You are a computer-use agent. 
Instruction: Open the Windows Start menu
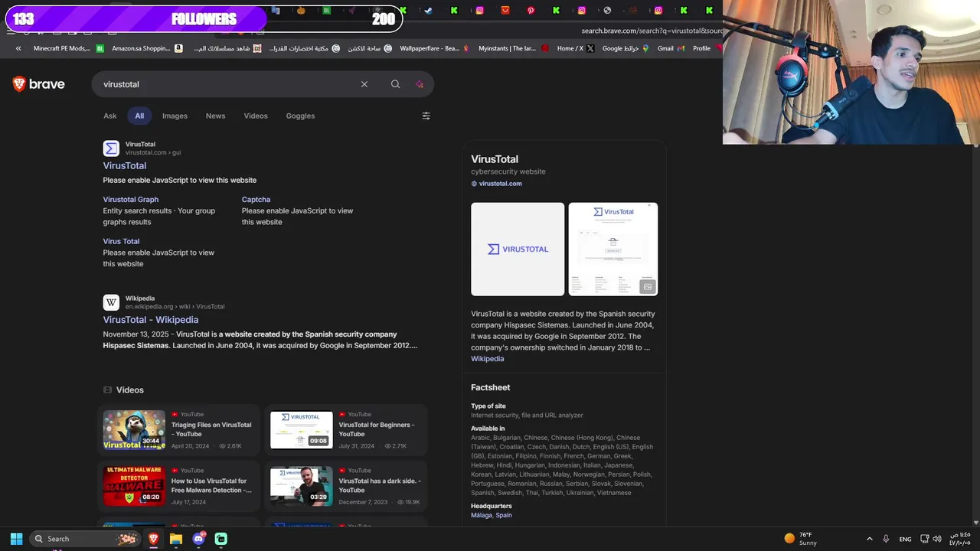point(16,539)
